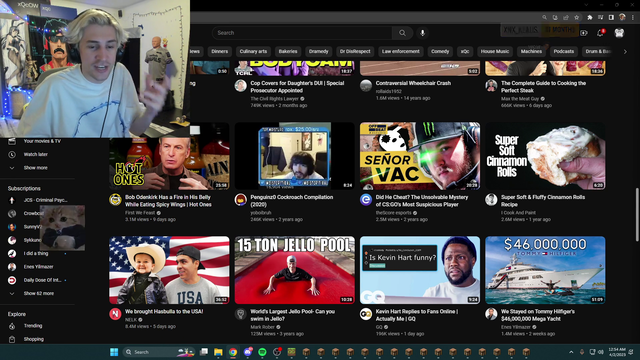The width and height of the screenshot is (640, 360).
Task: Bookmark this page with the star icon
Action: pyautogui.click(x=577, y=18)
